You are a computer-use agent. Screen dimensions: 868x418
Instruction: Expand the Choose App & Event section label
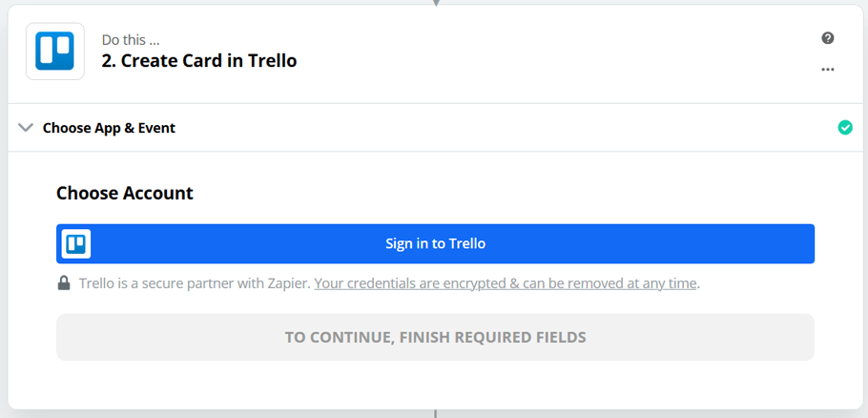tap(109, 128)
